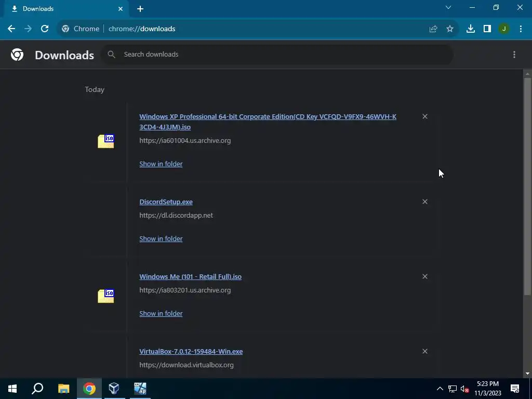Close the Downloads tab

pos(121,9)
